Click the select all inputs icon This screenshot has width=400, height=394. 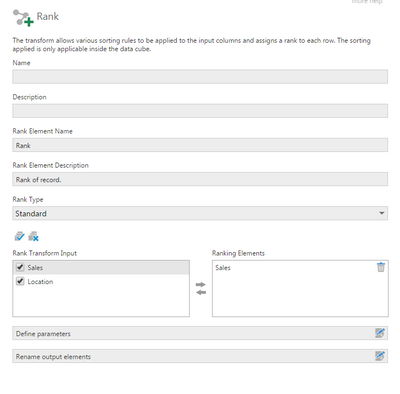(20, 236)
